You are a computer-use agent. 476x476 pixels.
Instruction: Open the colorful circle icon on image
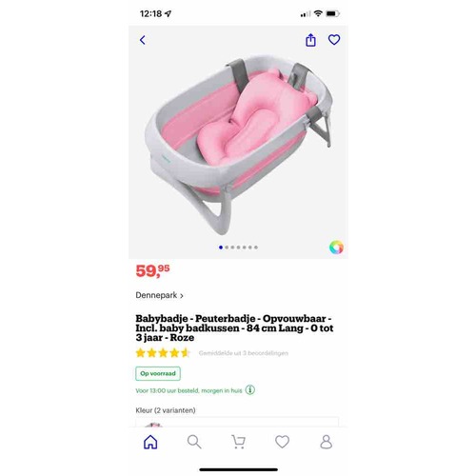tap(336, 248)
